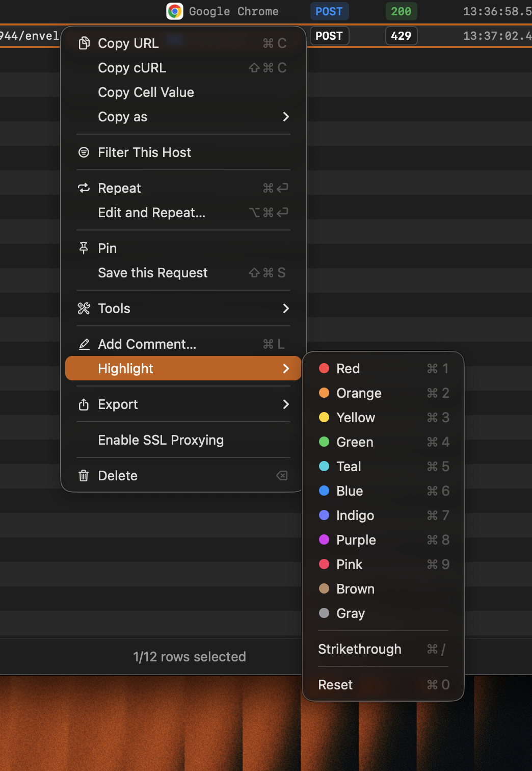
Task: Pick the Red highlight color dot
Action: point(324,368)
